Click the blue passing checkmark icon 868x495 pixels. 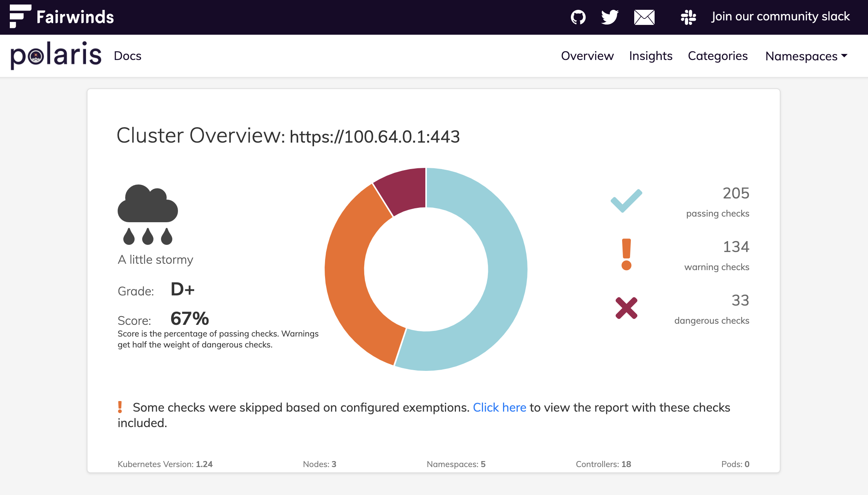(x=626, y=201)
